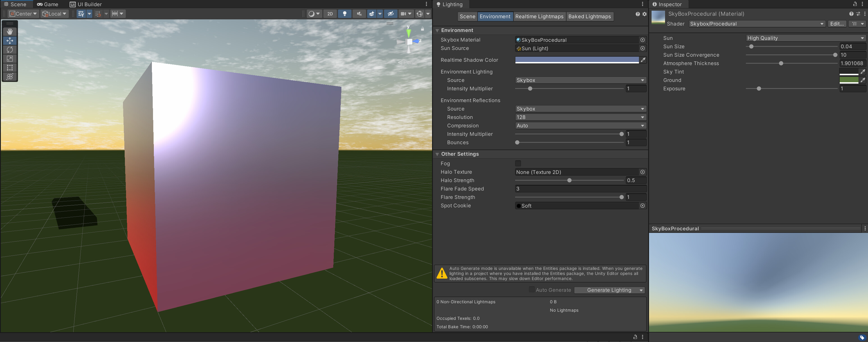Select the Scale tool
The height and width of the screenshot is (342, 868).
(x=10, y=59)
